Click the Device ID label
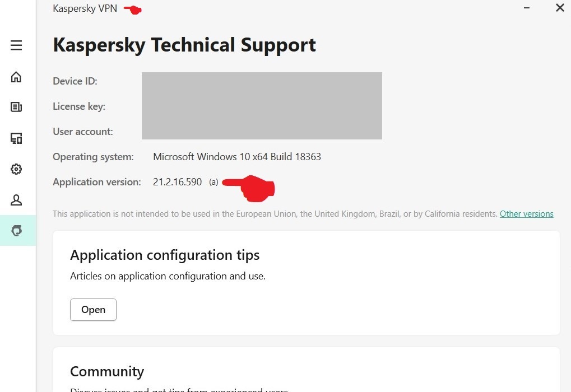 coord(75,81)
